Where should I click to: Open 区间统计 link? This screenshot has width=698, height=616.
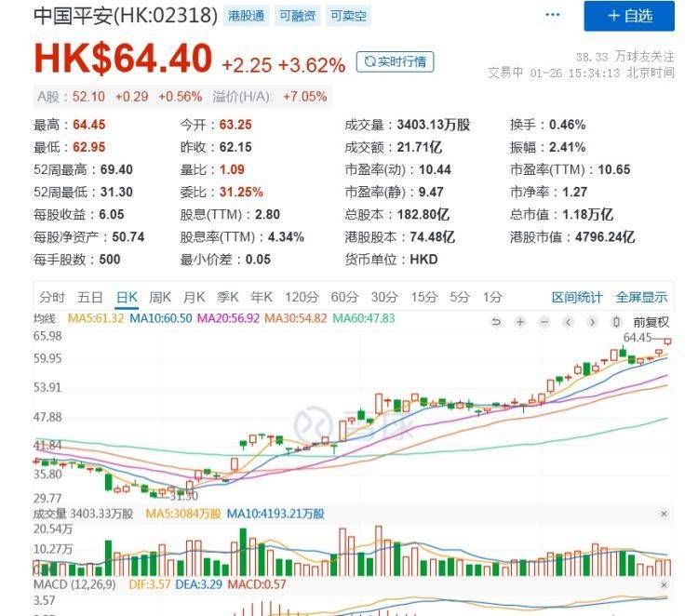coord(577,297)
